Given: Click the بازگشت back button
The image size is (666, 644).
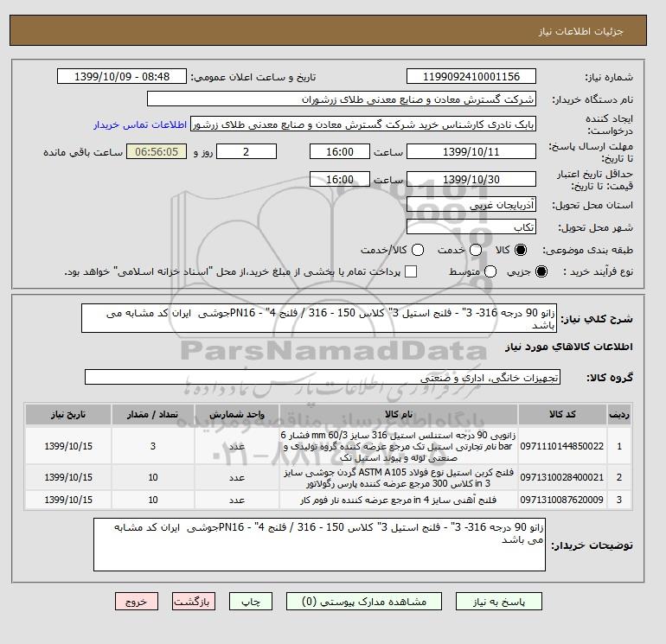Looking at the screenshot, I should click(x=194, y=602).
